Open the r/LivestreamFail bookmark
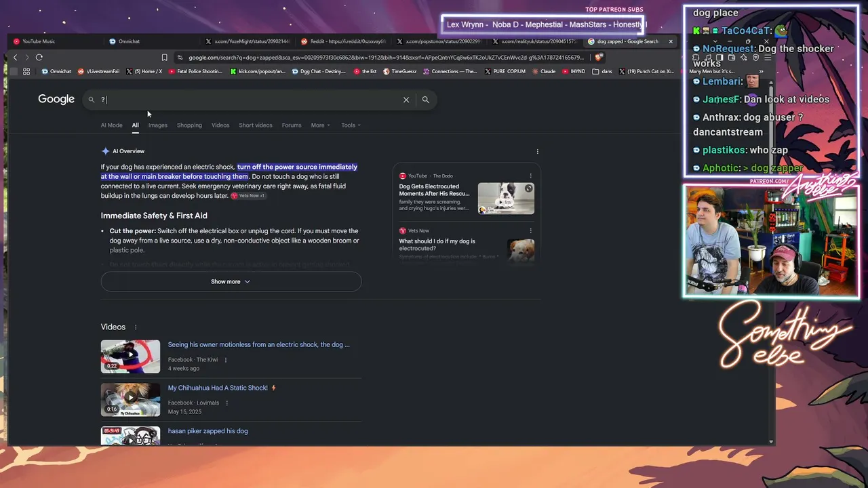This screenshot has width=868, height=488. click(99, 71)
